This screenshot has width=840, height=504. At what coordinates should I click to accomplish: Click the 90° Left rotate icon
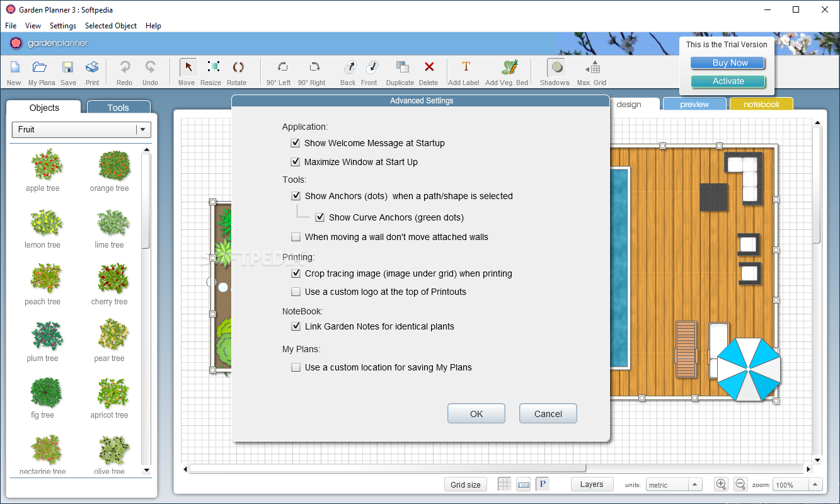point(282,67)
